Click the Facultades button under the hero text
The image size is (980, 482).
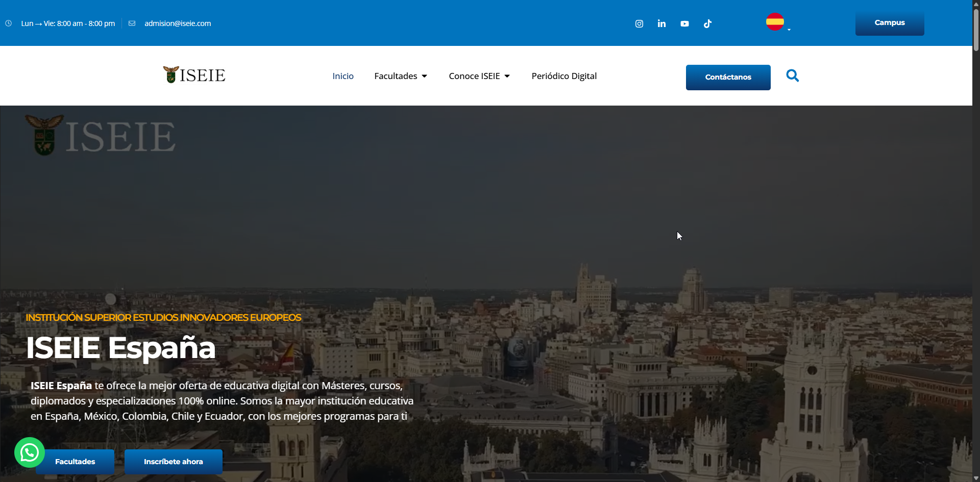(75, 462)
